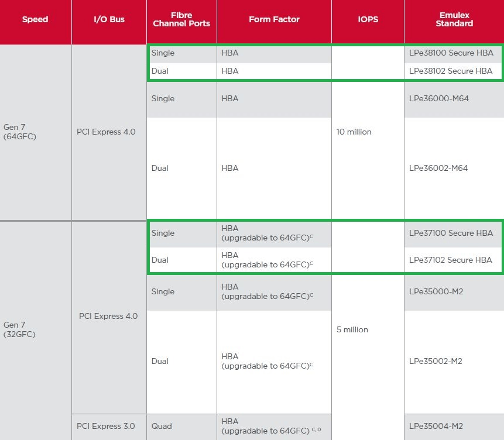
Task: Click upgradable HBA text in Quad row
Action: tap(271, 426)
